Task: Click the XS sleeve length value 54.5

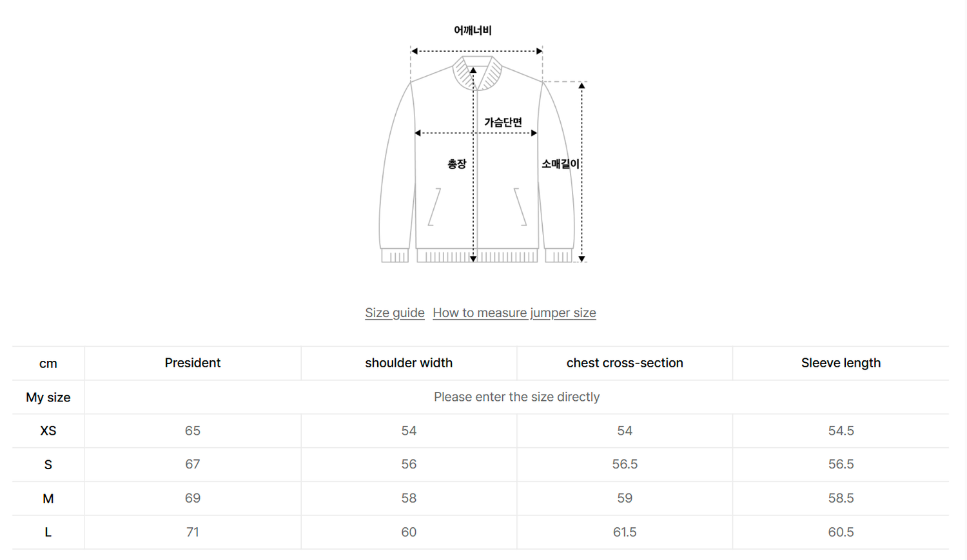Action: click(x=841, y=430)
